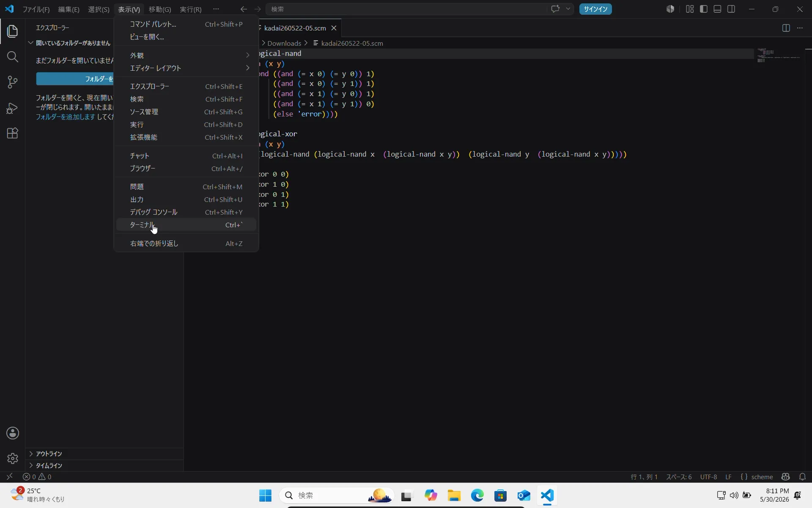Click the top search command center field

click(406, 9)
